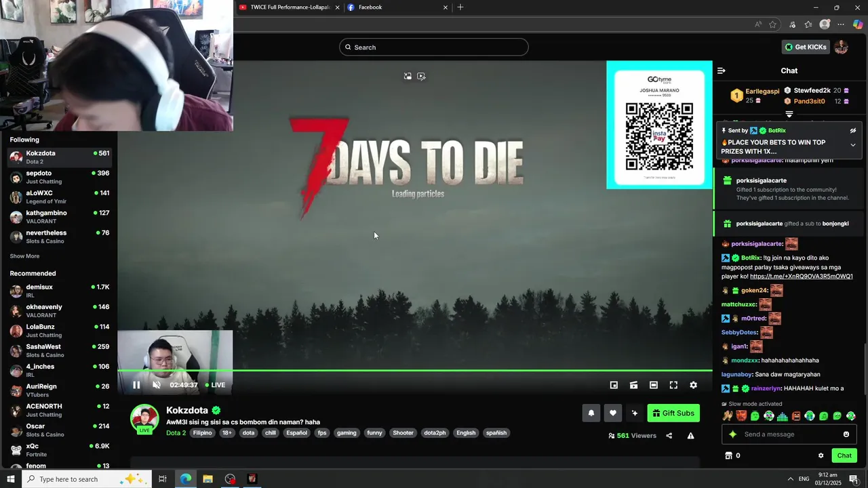Open the channel shop icon
Viewport: 868px width, 488px height.
pos(729,455)
